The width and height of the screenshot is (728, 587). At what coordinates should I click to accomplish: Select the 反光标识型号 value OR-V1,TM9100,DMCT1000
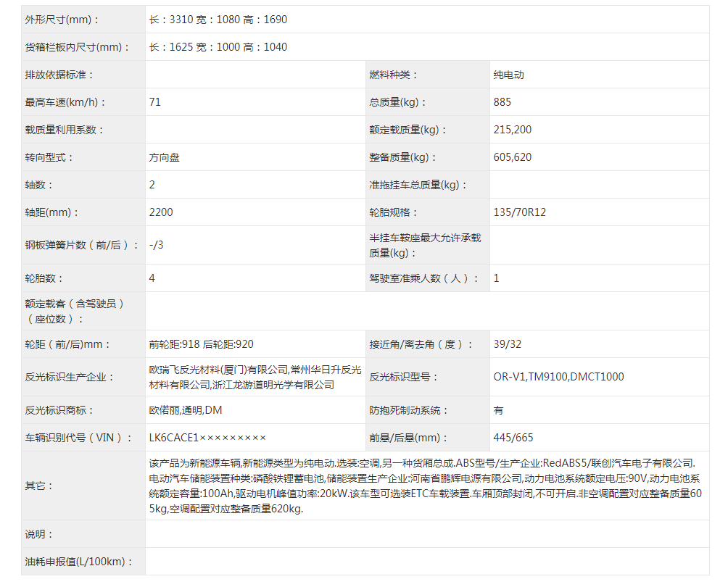click(558, 377)
